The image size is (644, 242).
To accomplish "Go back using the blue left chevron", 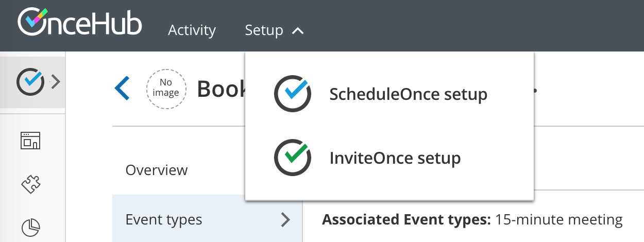I will [122, 89].
